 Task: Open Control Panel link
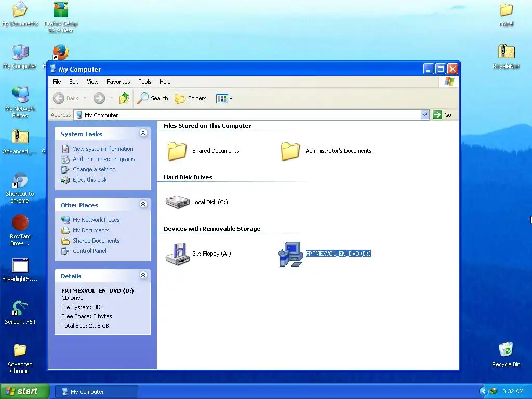[89, 251]
